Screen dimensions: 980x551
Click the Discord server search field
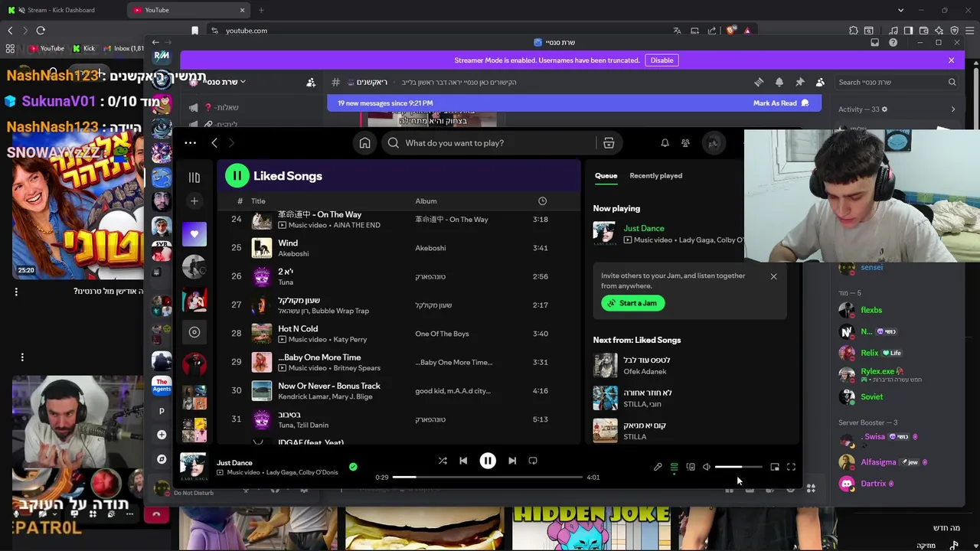(x=897, y=82)
